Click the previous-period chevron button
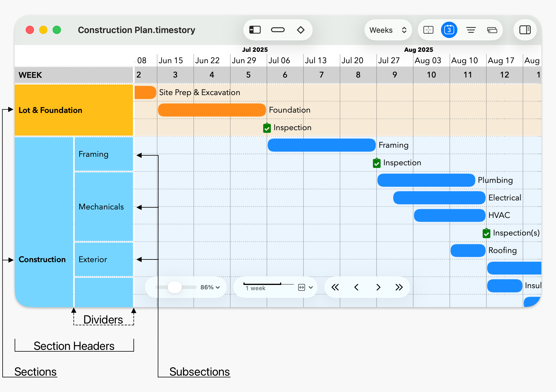Screen dimensions: 556x392 [356, 287]
